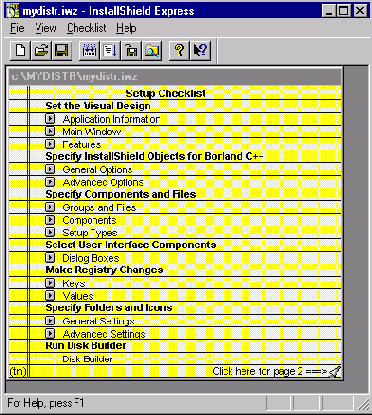Viewport: 372px width, 415px height.
Task: Close the InstallShield Express window
Action: coord(360,11)
